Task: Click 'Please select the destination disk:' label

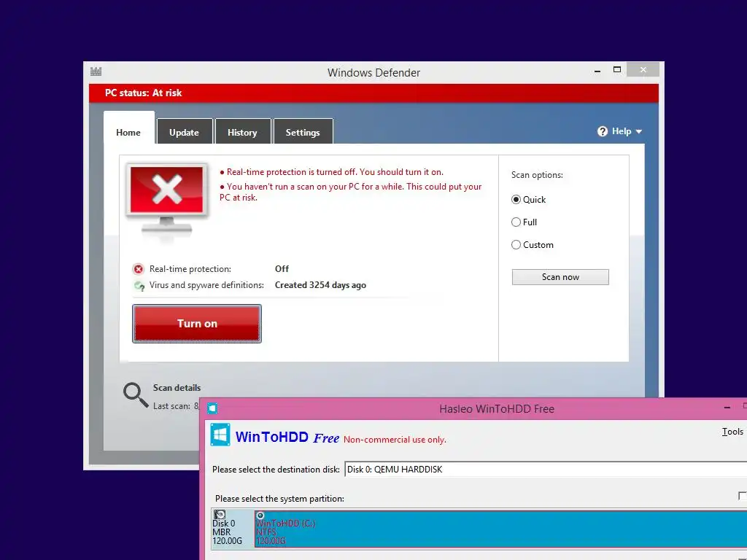Action: point(276,470)
